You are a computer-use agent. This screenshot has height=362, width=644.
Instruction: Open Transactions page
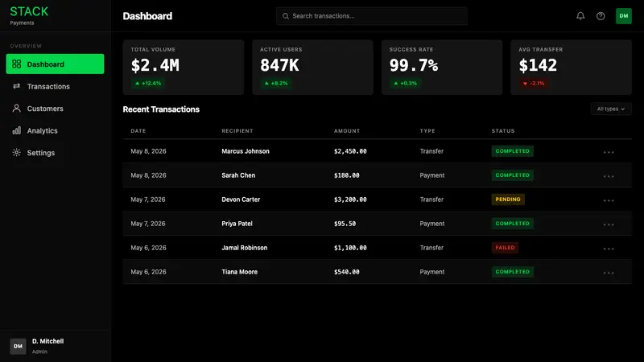(x=55, y=86)
